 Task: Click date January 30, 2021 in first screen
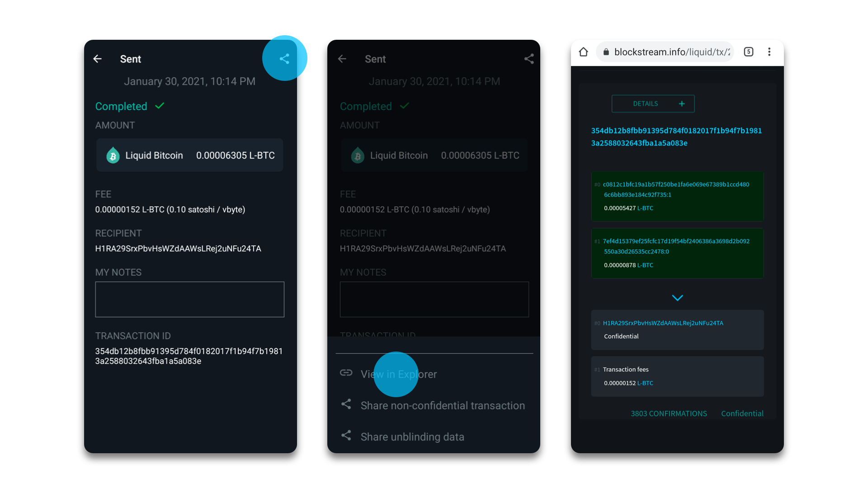(190, 81)
